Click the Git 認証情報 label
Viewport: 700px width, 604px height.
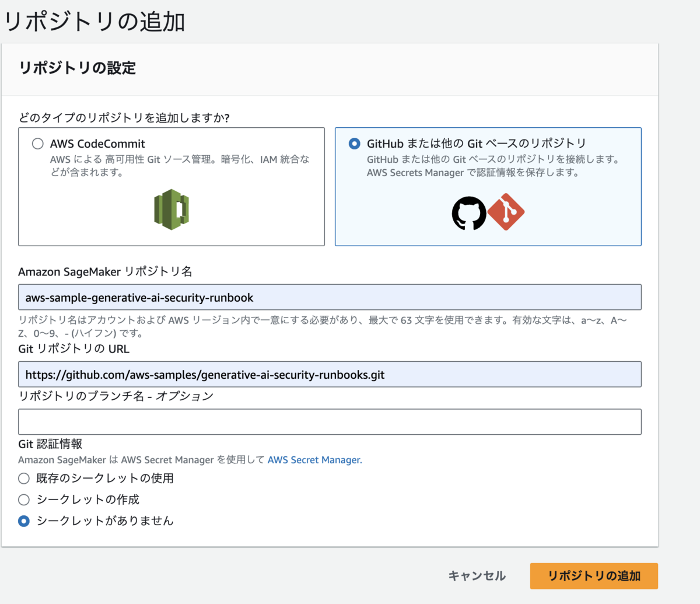coord(50,444)
